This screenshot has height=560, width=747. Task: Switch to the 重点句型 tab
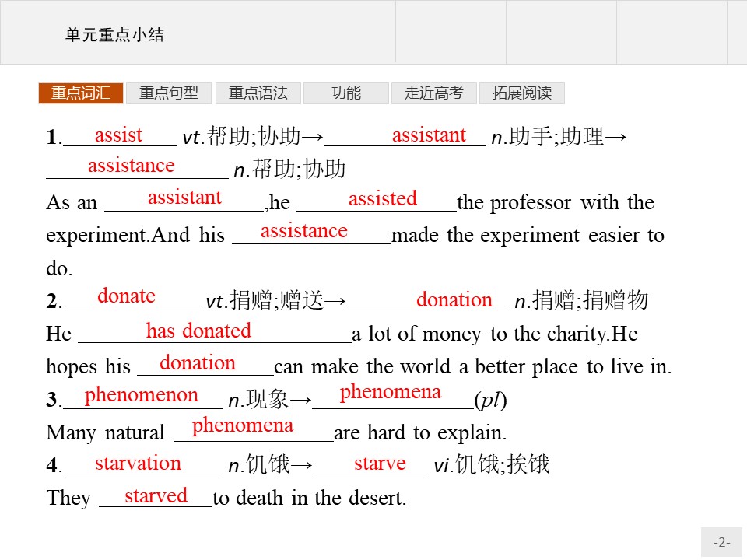coord(168,93)
